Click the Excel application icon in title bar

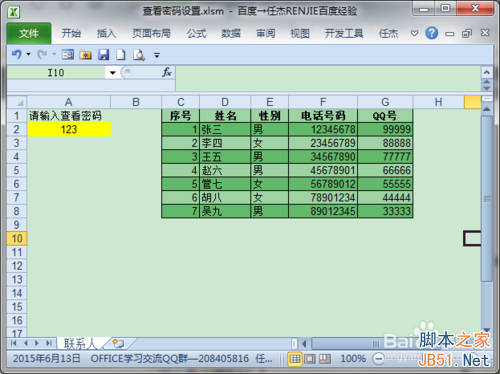coord(14,12)
